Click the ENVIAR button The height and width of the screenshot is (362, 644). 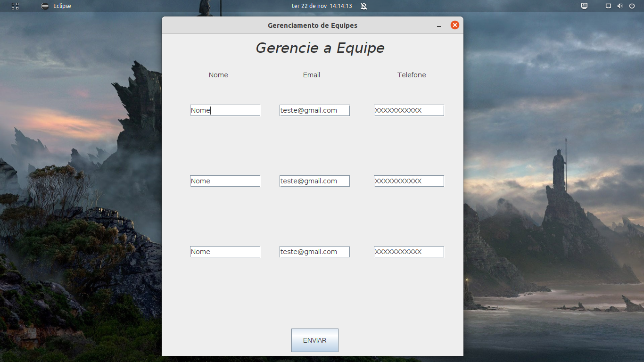coord(314,340)
